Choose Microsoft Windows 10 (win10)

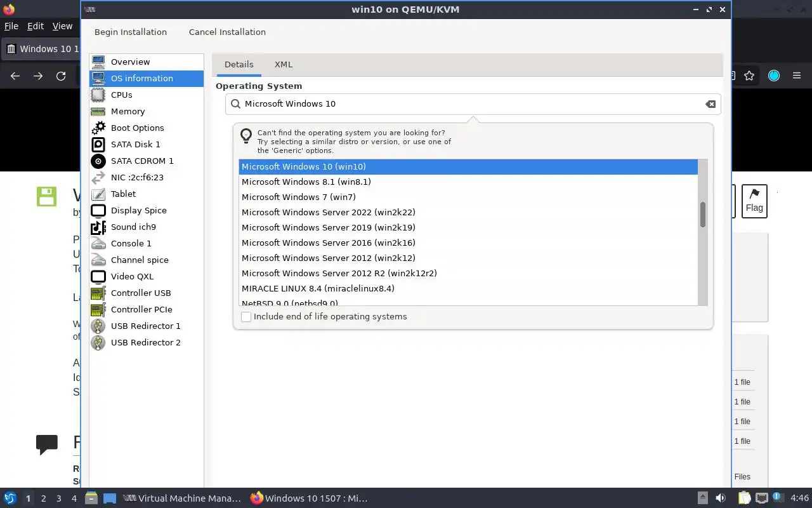pyautogui.click(x=468, y=166)
